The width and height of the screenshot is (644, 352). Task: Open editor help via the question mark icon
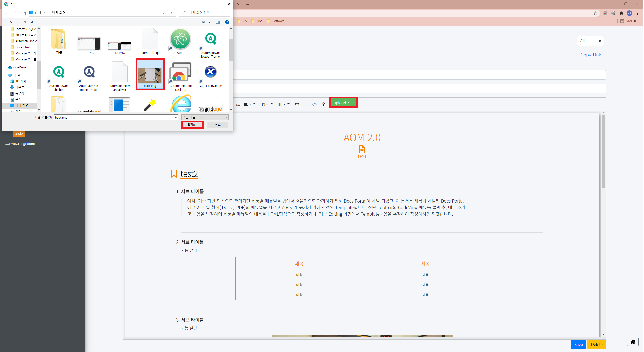click(x=323, y=104)
